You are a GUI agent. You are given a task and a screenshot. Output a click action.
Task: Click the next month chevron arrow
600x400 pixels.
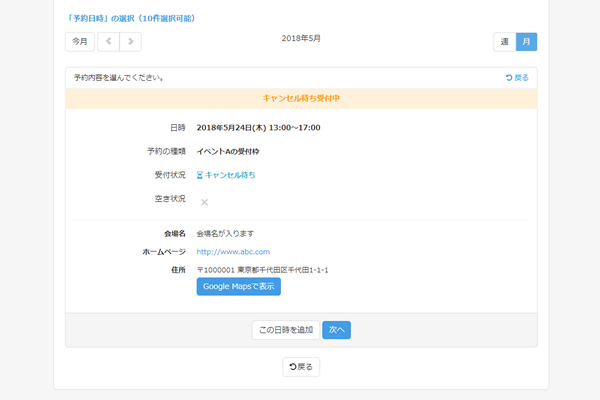pos(130,42)
